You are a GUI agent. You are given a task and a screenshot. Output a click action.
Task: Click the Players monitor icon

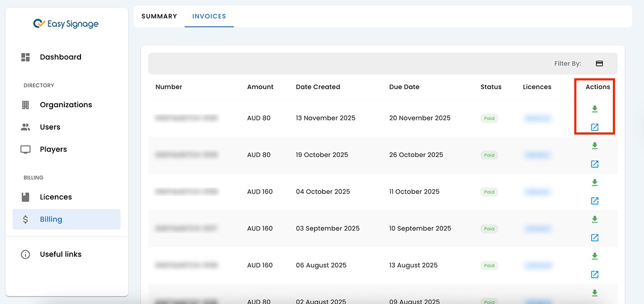pyautogui.click(x=25, y=150)
